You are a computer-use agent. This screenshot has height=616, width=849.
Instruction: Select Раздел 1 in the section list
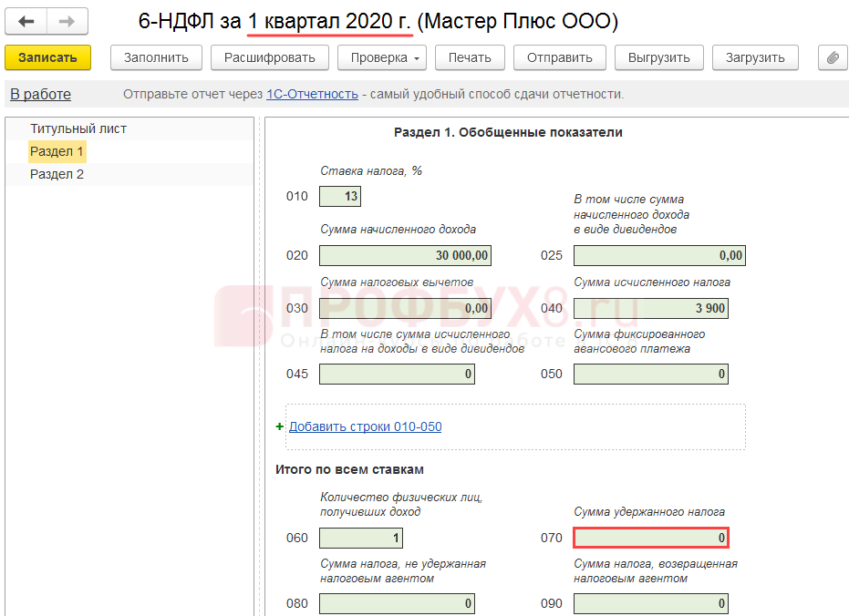click(x=57, y=151)
